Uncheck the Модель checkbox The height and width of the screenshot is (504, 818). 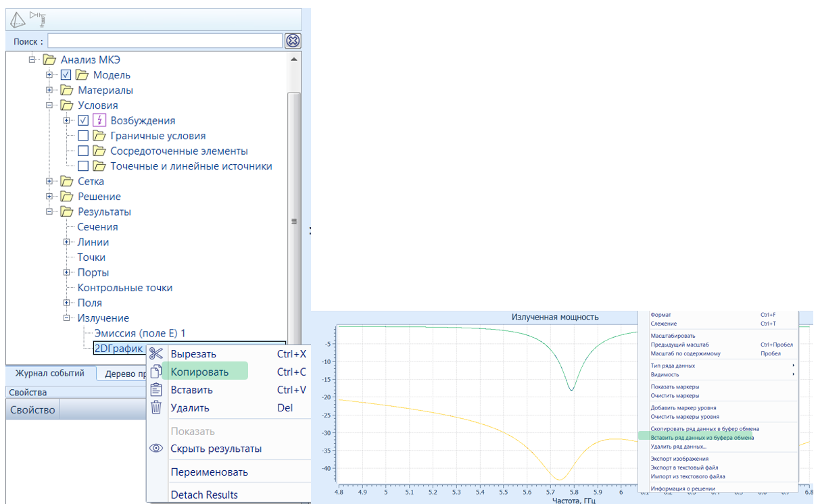pyautogui.click(x=66, y=75)
